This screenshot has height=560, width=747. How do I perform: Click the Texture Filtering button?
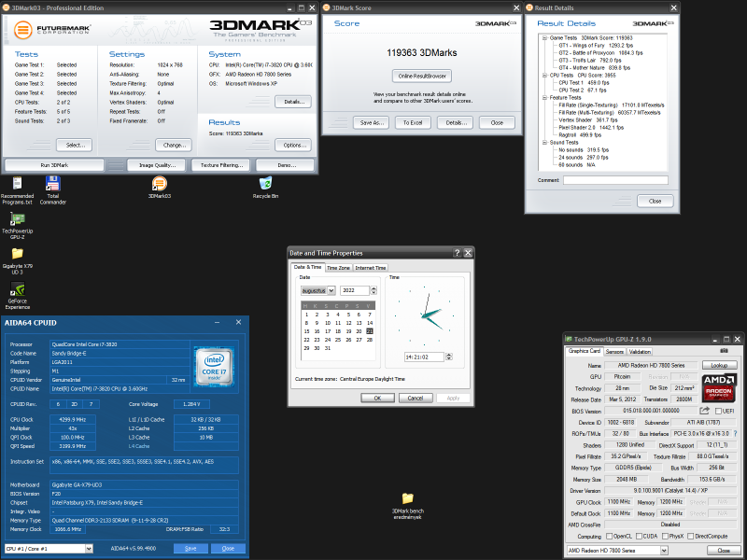221,165
